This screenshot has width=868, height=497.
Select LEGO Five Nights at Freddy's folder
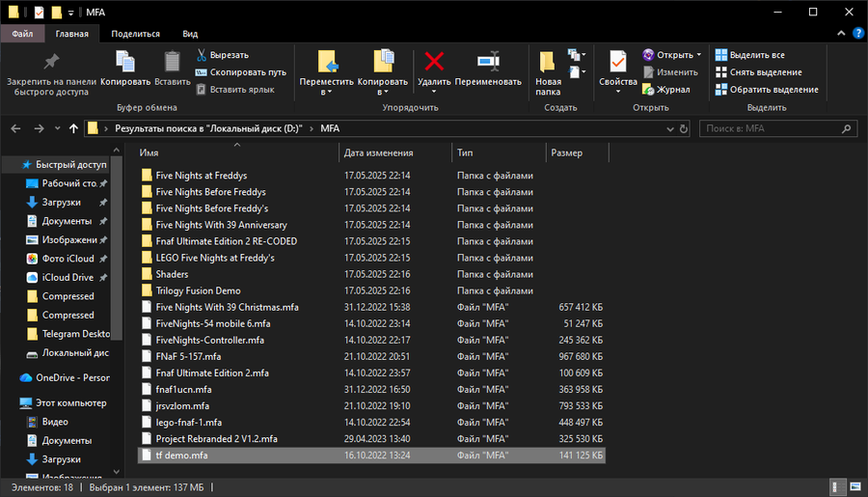click(x=215, y=259)
